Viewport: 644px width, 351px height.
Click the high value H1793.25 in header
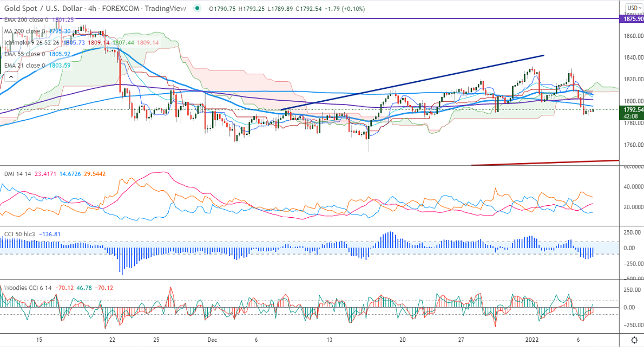251,9
